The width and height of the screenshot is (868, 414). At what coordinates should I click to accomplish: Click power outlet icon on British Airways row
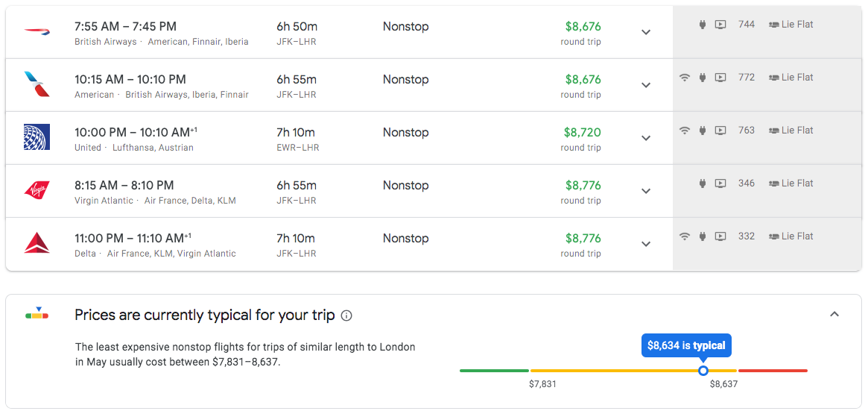pos(702,25)
